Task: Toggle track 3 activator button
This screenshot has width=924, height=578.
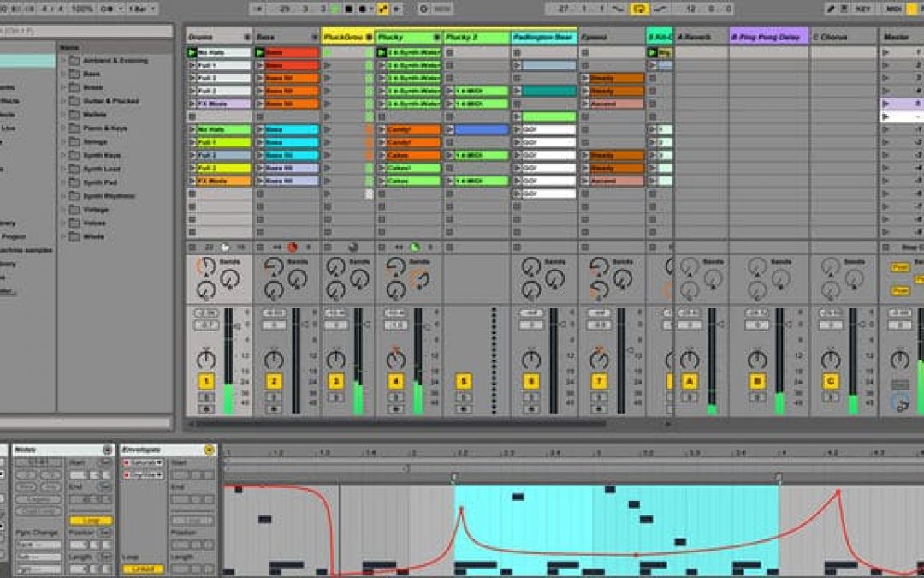Action: 336,382
